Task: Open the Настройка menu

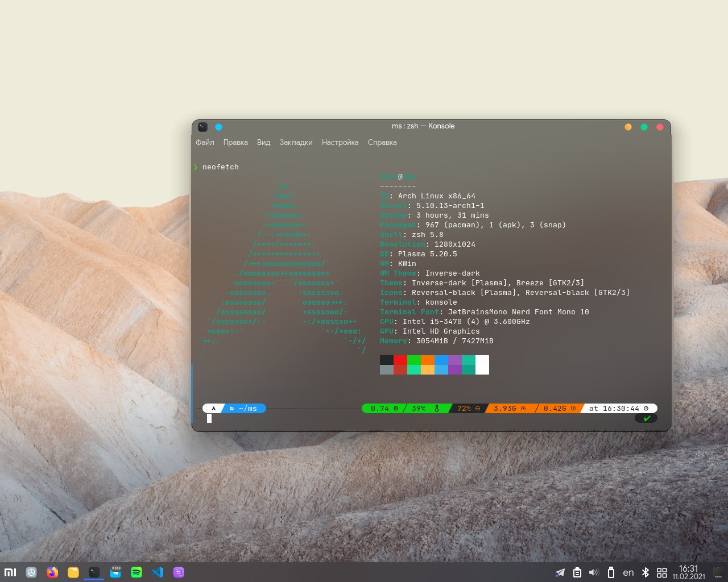Action: point(340,142)
